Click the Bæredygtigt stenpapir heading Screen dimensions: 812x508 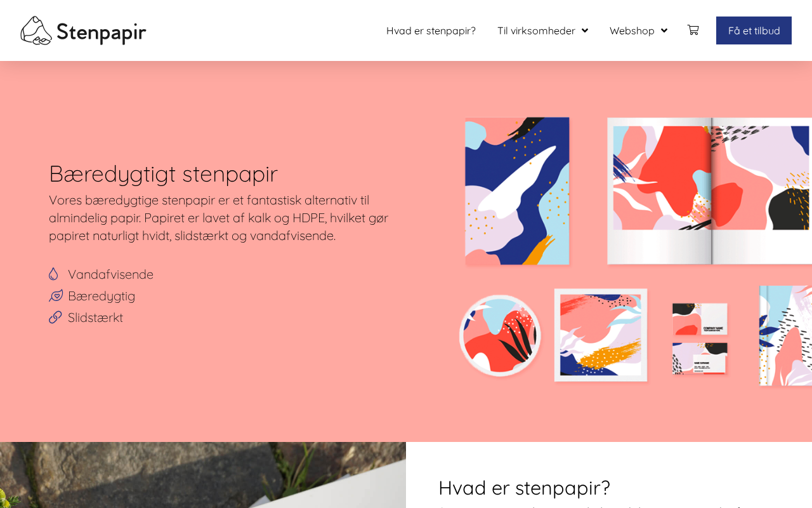click(163, 173)
